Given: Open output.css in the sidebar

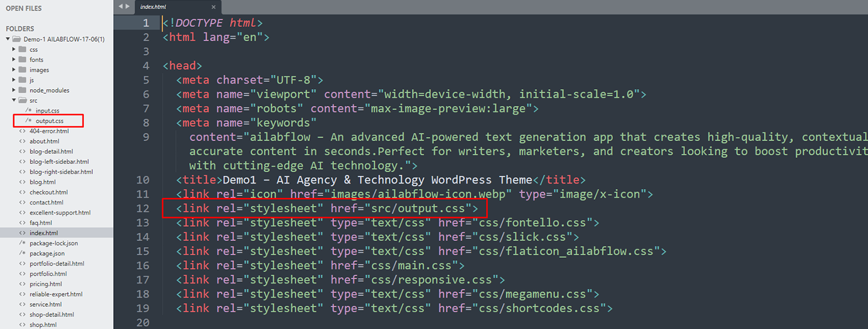Looking at the screenshot, I should 49,121.
